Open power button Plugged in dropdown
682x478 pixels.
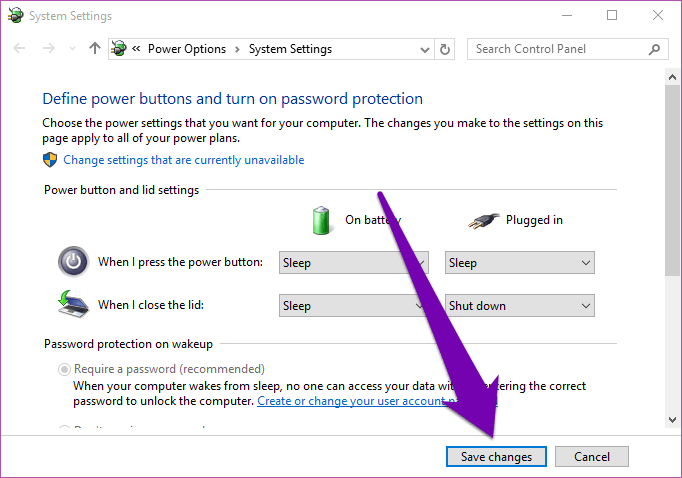(520, 263)
